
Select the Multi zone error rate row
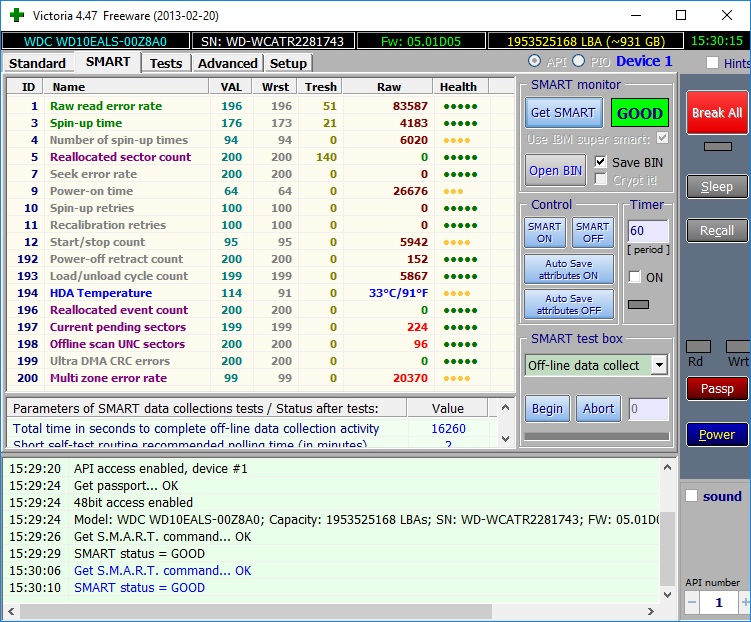tap(261, 378)
